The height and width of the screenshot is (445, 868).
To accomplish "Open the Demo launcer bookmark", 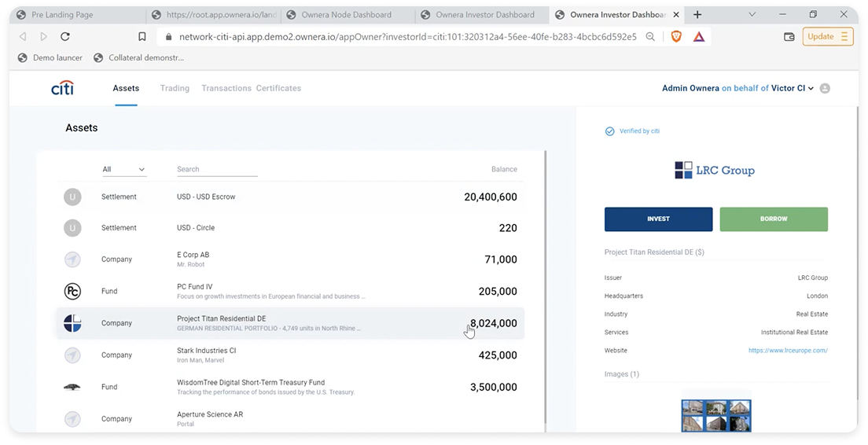I will coord(50,57).
